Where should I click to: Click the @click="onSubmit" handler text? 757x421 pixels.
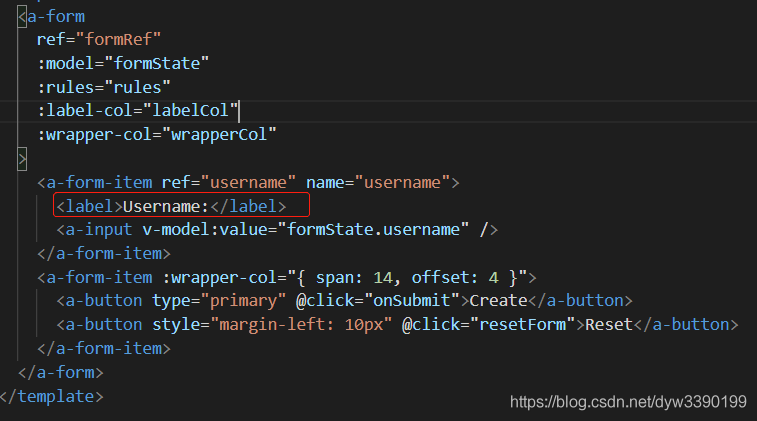click(x=378, y=301)
